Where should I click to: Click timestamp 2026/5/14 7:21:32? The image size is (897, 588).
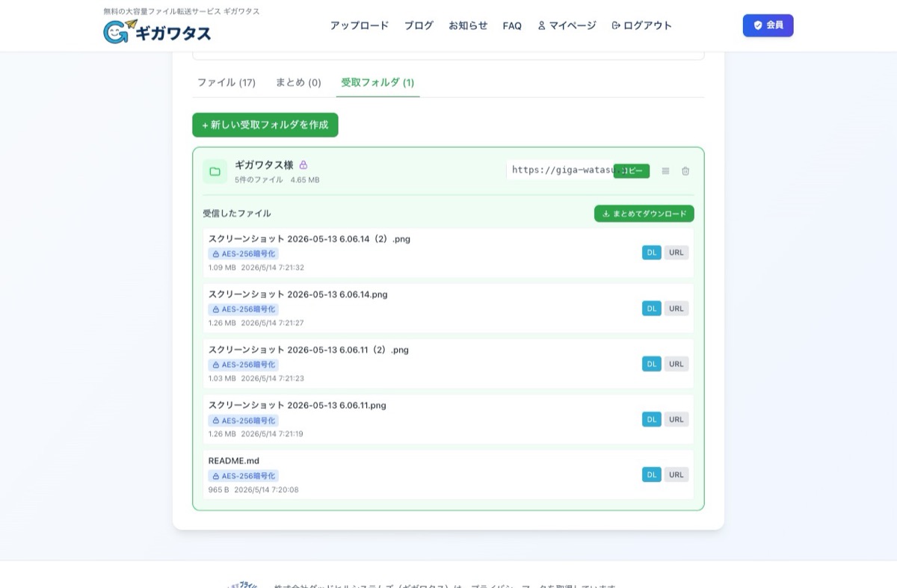pyautogui.click(x=272, y=267)
